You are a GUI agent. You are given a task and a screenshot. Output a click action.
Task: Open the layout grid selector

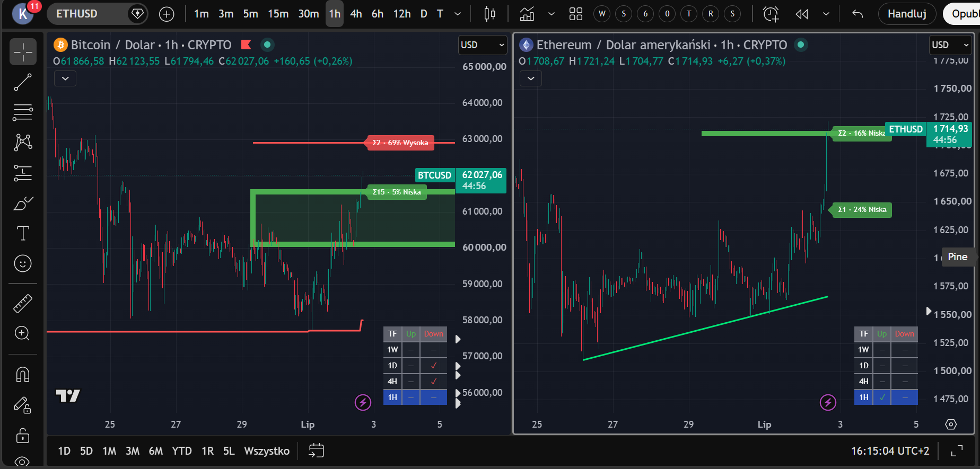pos(576,14)
